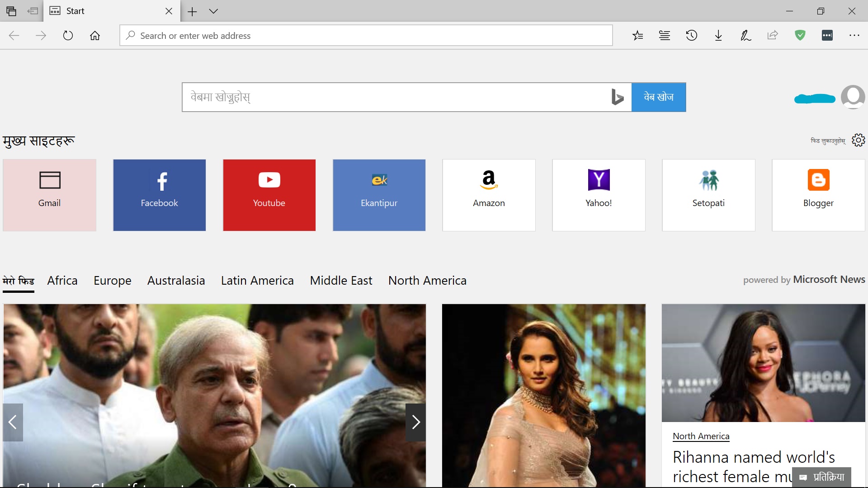The height and width of the screenshot is (488, 868).
Task: Switch to the Latin America news tab
Action: pos(257,281)
